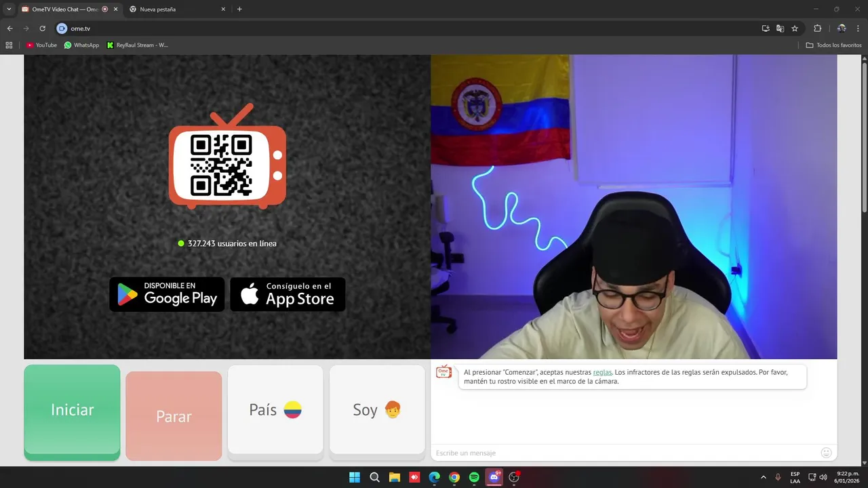Open the tab search dropdown arrow

point(9,9)
